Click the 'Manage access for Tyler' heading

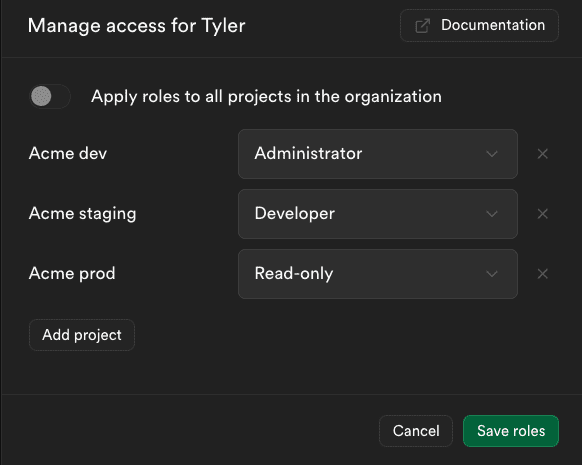tap(137, 26)
